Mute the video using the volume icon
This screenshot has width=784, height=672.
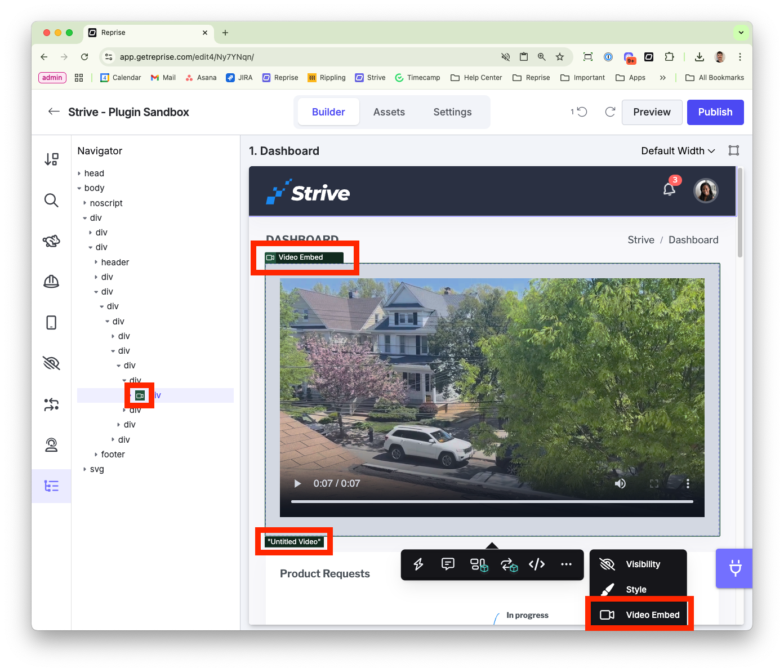(x=620, y=483)
